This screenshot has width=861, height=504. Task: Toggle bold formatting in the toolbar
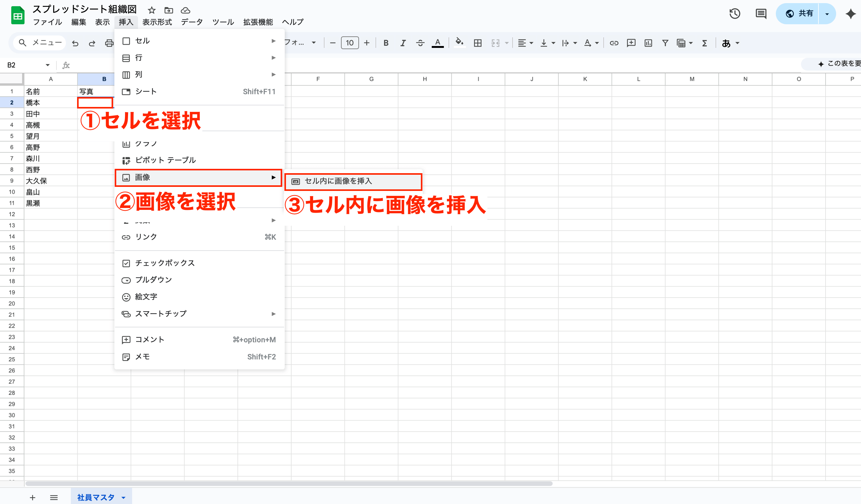(x=386, y=43)
